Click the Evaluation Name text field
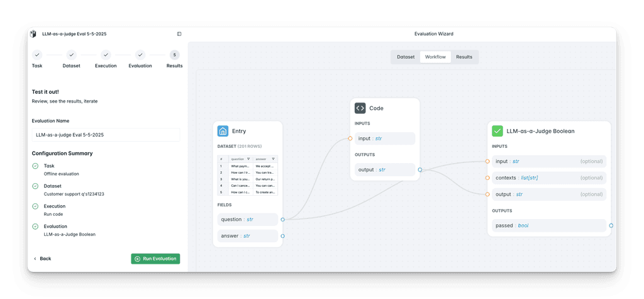 [106, 135]
